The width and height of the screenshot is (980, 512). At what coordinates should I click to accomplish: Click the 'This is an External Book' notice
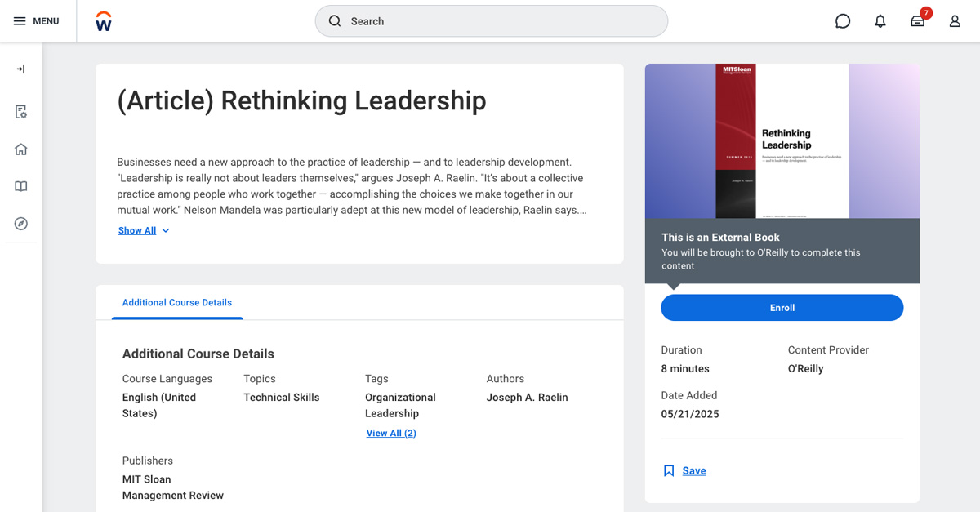(782, 252)
